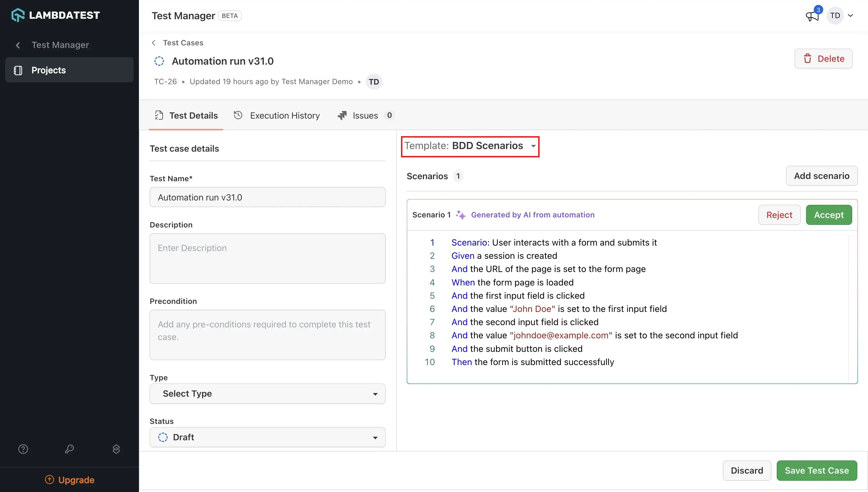This screenshot has width=868, height=492.
Task: Click the LambdaTest logo
Action: coord(56,15)
